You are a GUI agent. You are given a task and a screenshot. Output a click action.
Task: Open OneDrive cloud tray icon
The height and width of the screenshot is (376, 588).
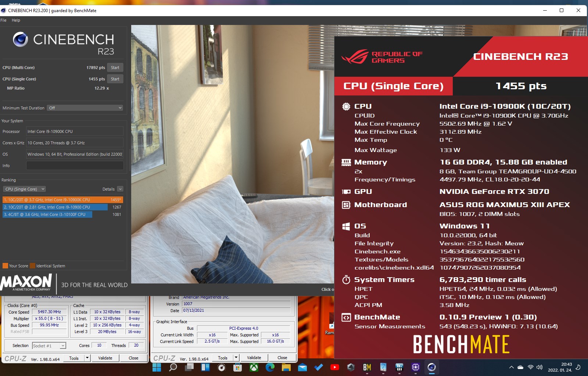coord(520,367)
